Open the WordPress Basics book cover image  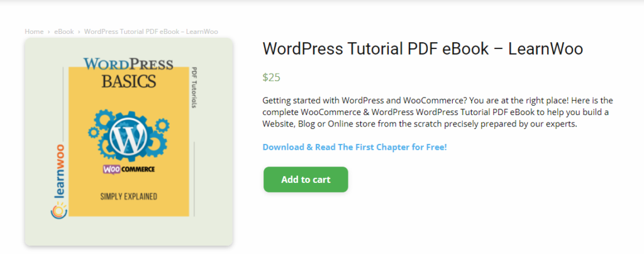coord(129,142)
